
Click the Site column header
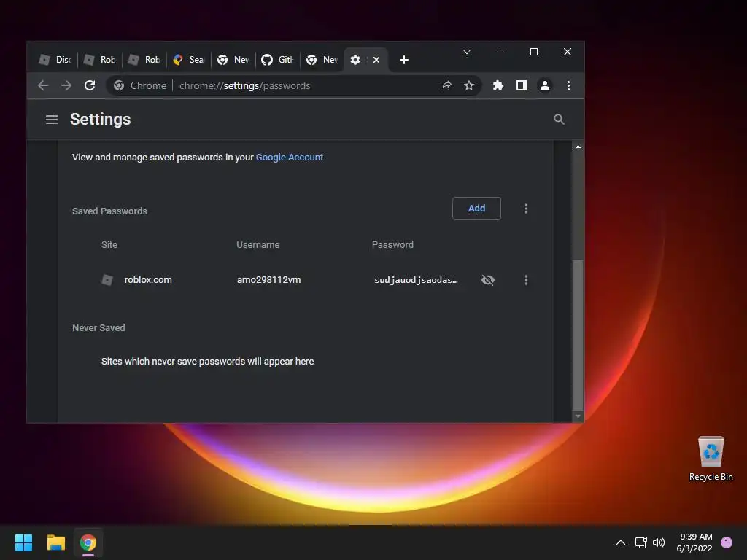(x=109, y=245)
